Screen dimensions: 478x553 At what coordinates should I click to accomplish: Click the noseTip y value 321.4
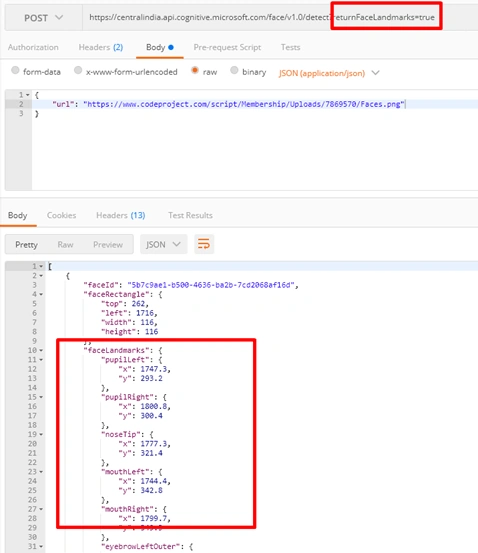click(151, 453)
